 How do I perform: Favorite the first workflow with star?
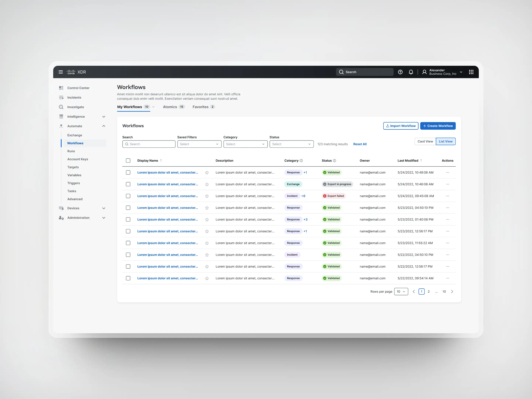click(207, 173)
